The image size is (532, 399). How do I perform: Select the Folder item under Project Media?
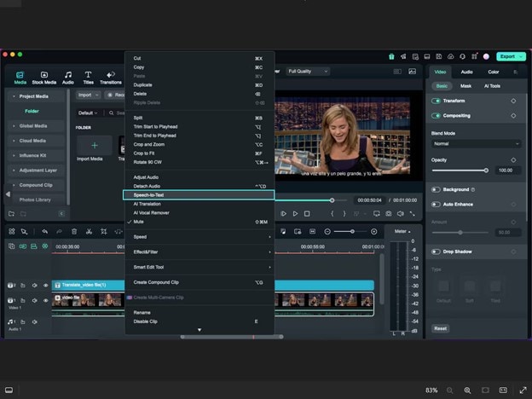point(32,112)
